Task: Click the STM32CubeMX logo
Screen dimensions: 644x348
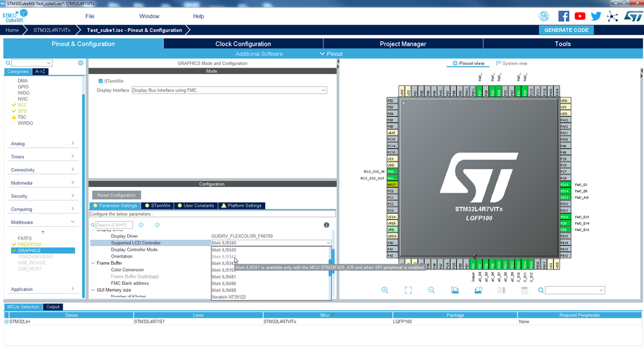Action: pos(15,16)
